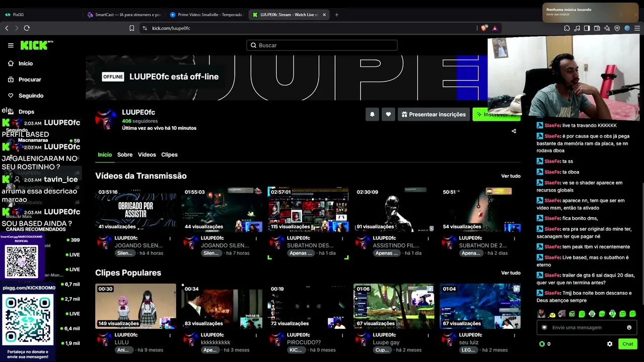
Task: Switch to the Início channel tab
Action: (105, 155)
